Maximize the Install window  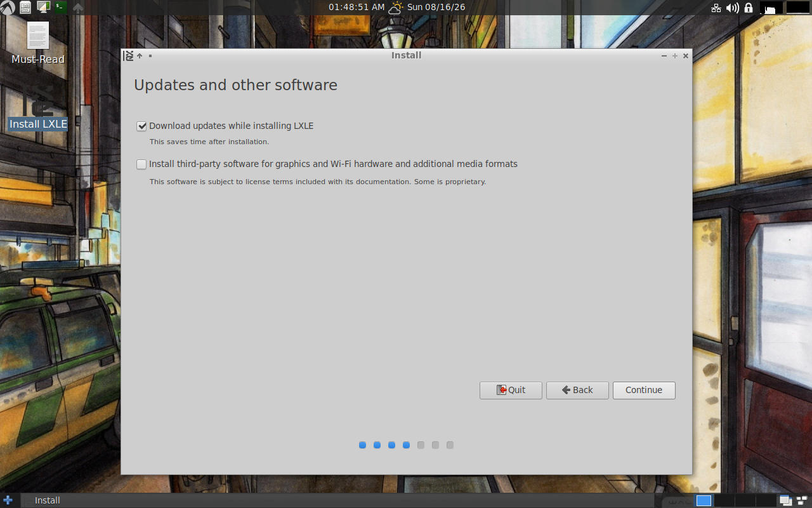point(675,56)
